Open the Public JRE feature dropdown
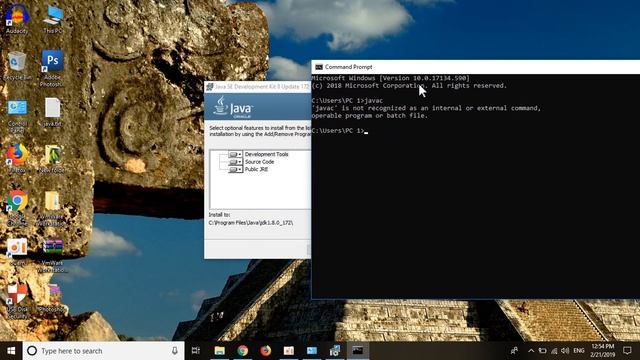This screenshot has width=640, height=360. tap(236, 169)
